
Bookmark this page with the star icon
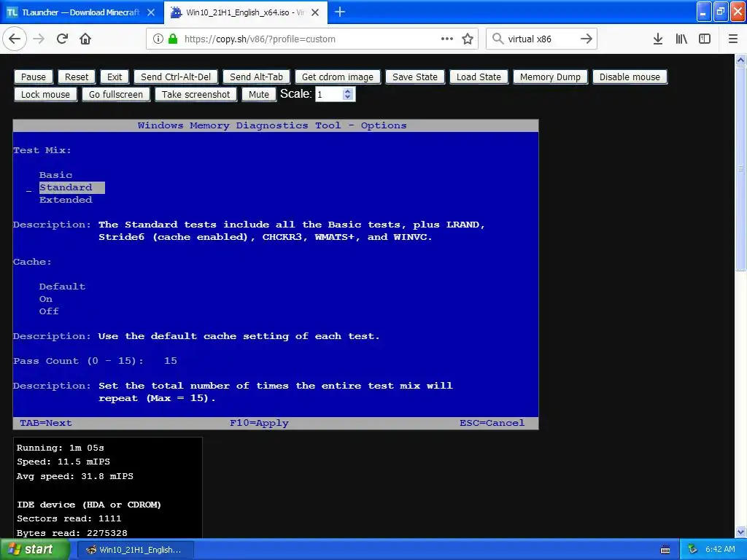point(468,39)
